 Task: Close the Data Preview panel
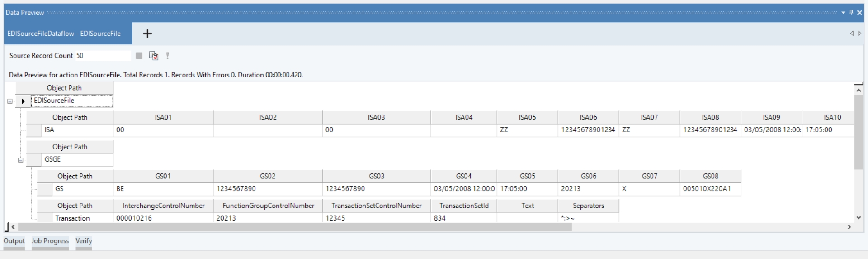click(x=859, y=13)
